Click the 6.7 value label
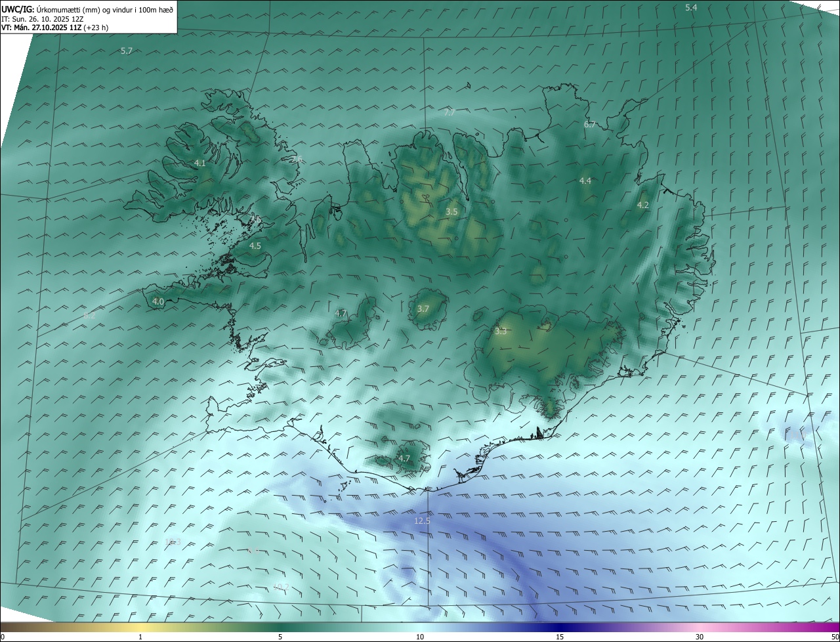 point(590,124)
